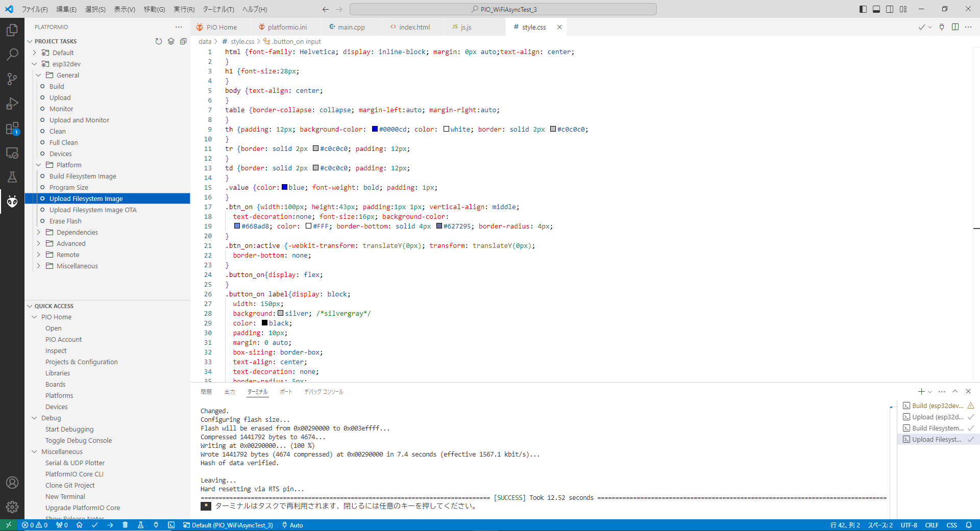Toggle the primary sidebar layout button
Screen dimensions: 980x531
[863, 9]
